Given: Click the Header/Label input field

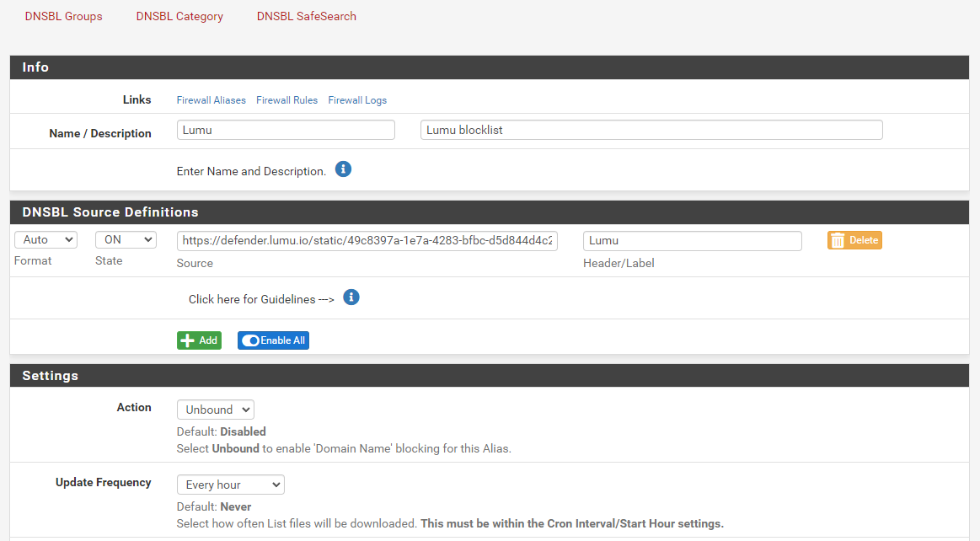Looking at the screenshot, I should pyautogui.click(x=692, y=240).
